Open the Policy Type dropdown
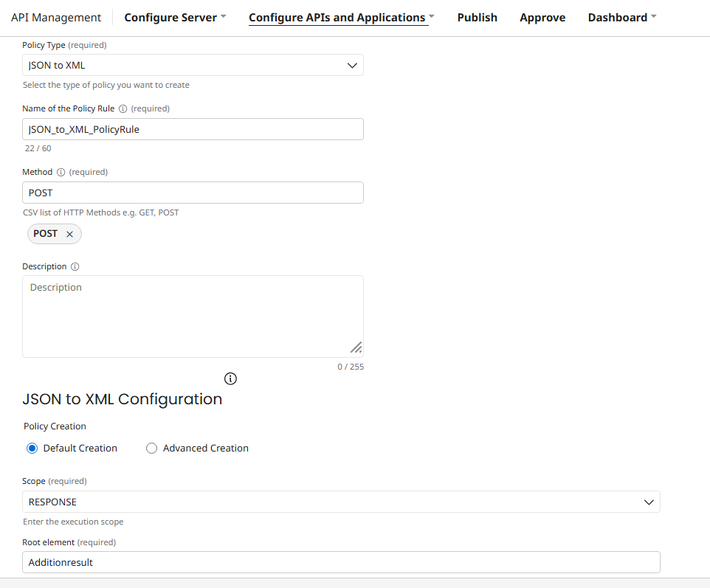Image resolution: width=710 pixels, height=588 pixels. [193, 65]
